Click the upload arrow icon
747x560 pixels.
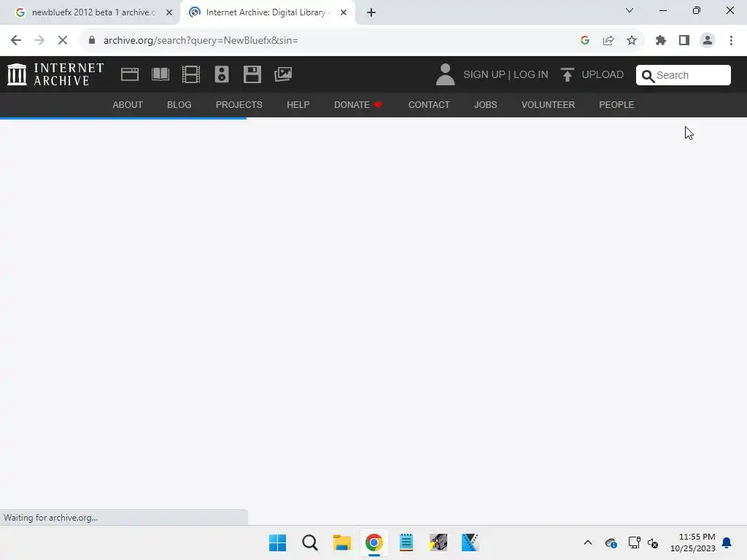(x=567, y=75)
